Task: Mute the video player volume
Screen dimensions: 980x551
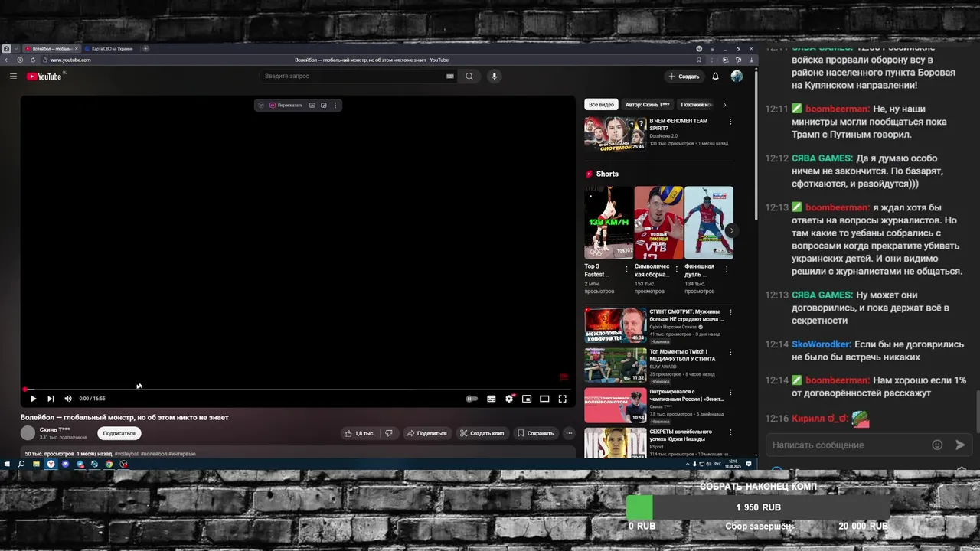Action: tap(68, 399)
